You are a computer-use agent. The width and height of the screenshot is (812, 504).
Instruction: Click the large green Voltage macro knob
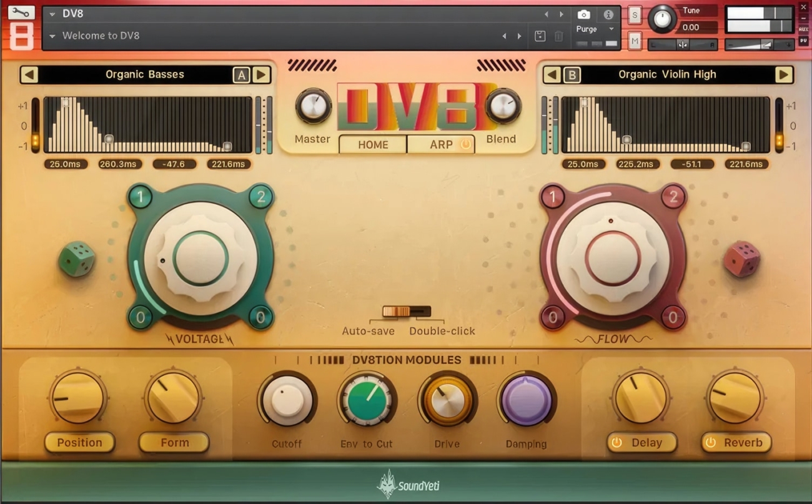201,259
